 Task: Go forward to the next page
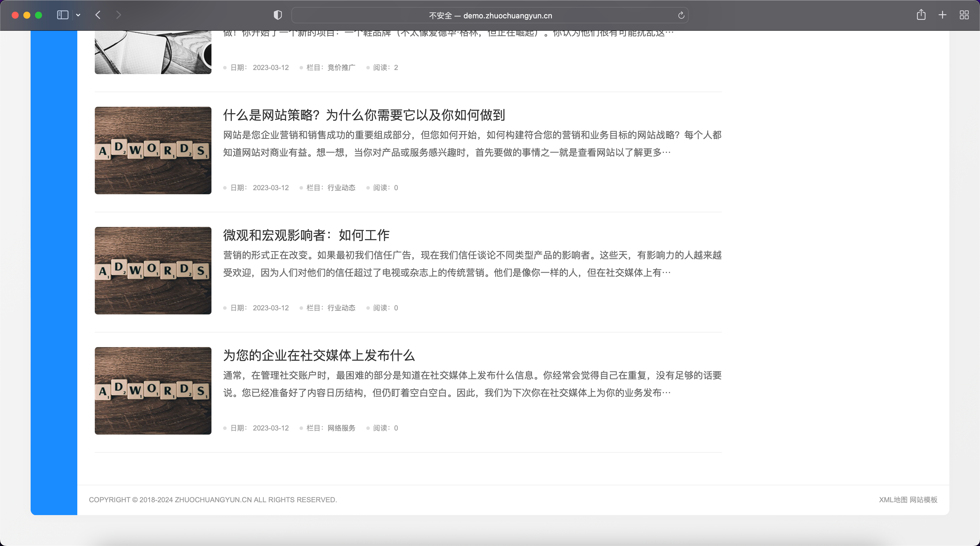click(118, 15)
